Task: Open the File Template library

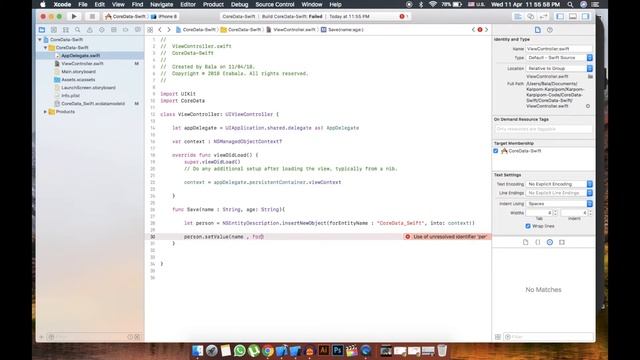Action: pos(526,242)
